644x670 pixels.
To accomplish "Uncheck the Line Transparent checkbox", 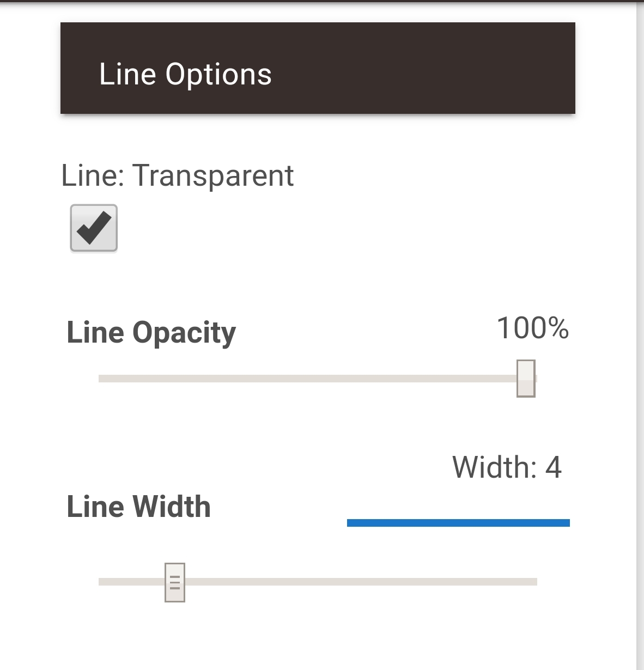I will (x=94, y=228).
